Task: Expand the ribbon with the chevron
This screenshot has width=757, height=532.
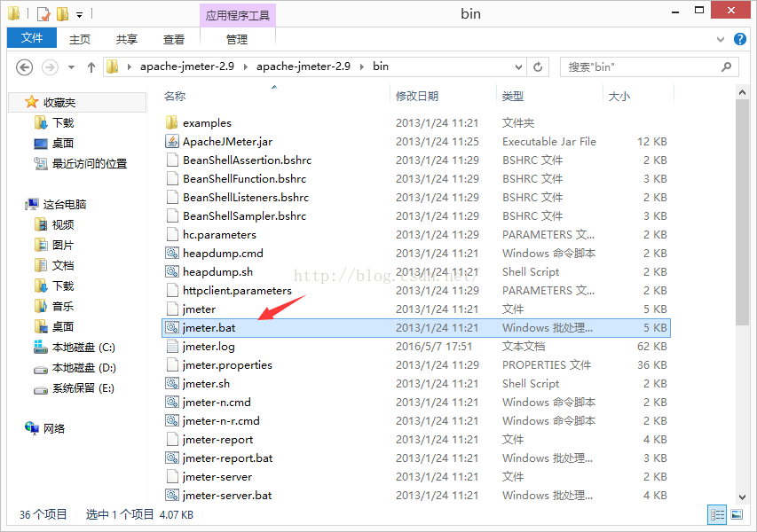Action: coord(721,39)
